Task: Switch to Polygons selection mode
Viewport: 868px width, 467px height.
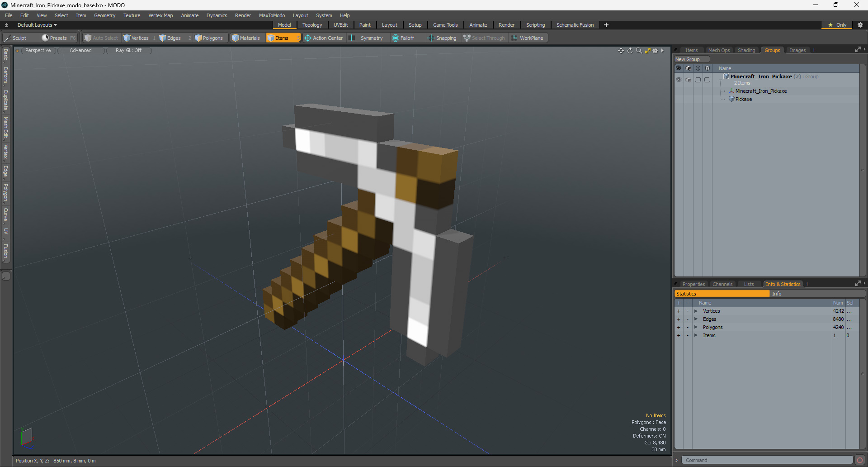Action: click(210, 38)
